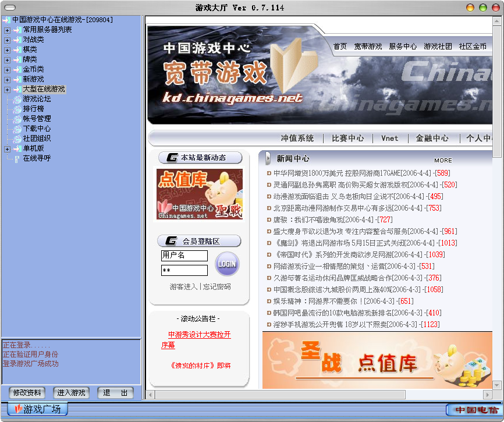Open news 中华网增资1800万美元 控股网游商17GAME
504x422 pixels.
tap(336, 173)
